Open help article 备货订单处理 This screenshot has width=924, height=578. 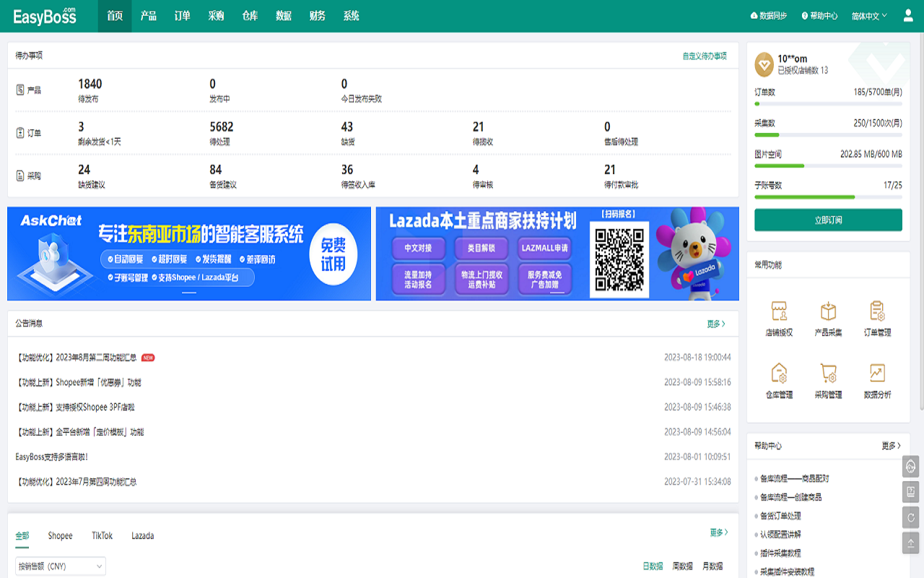click(x=780, y=516)
